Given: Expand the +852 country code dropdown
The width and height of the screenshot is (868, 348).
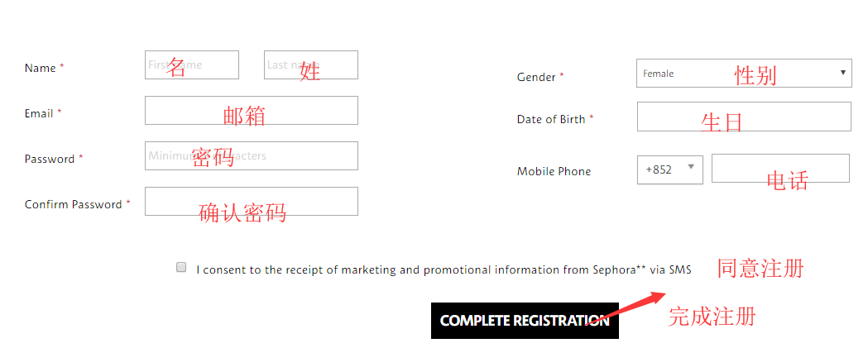Looking at the screenshot, I should pos(669,169).
